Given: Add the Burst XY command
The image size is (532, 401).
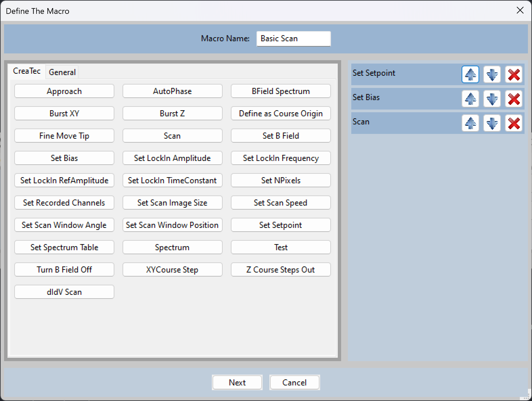Looking at the screenshot, I should click(x=64, y=114).
